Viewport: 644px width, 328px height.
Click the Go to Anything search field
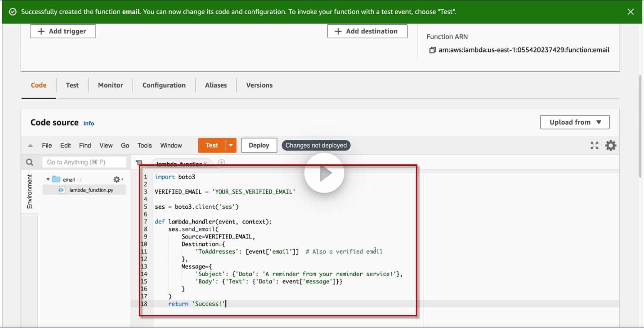coord(84,162)
